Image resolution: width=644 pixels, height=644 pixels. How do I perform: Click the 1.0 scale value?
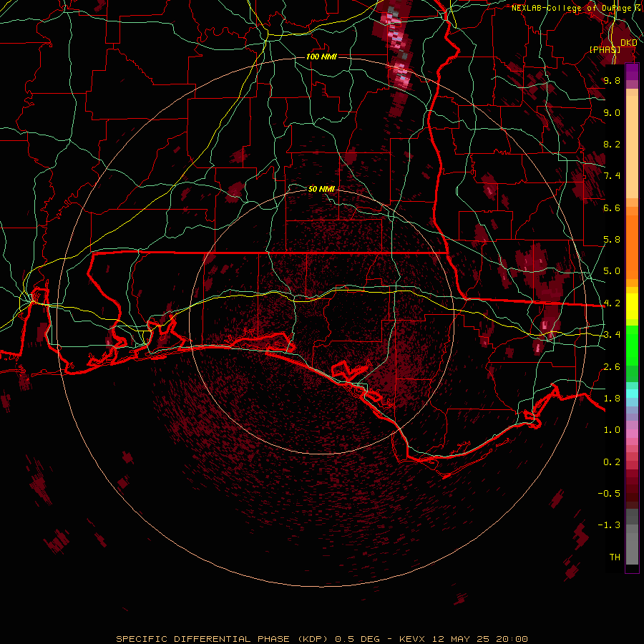612,430
